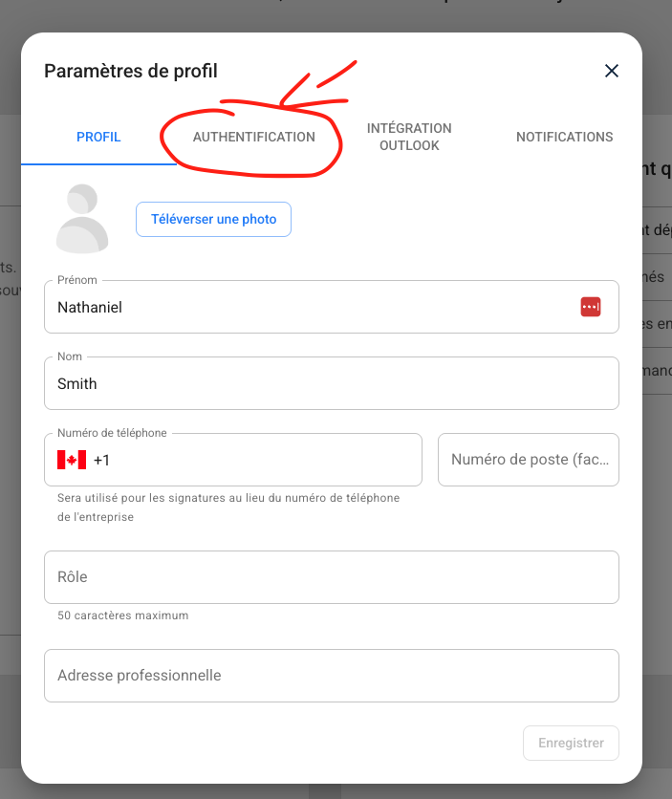Switch to the Authentification tab
This screenshot has width=672, height=799.
(253, 137)
